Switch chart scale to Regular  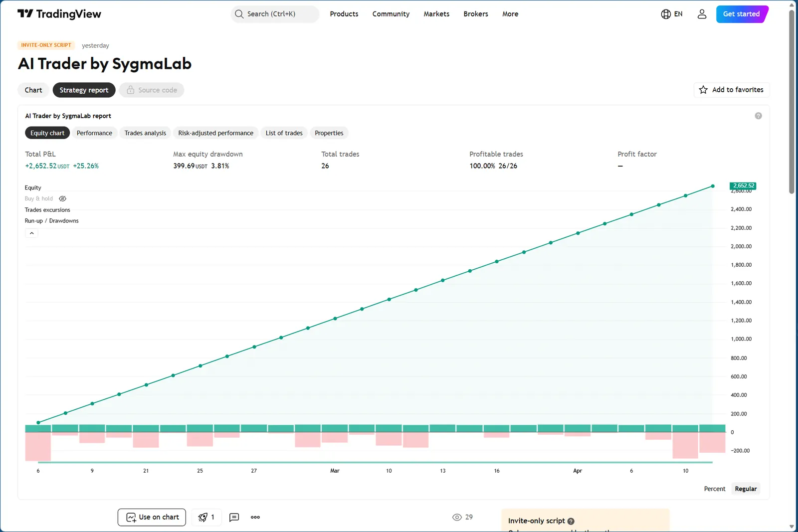click(x=746, y=489)
